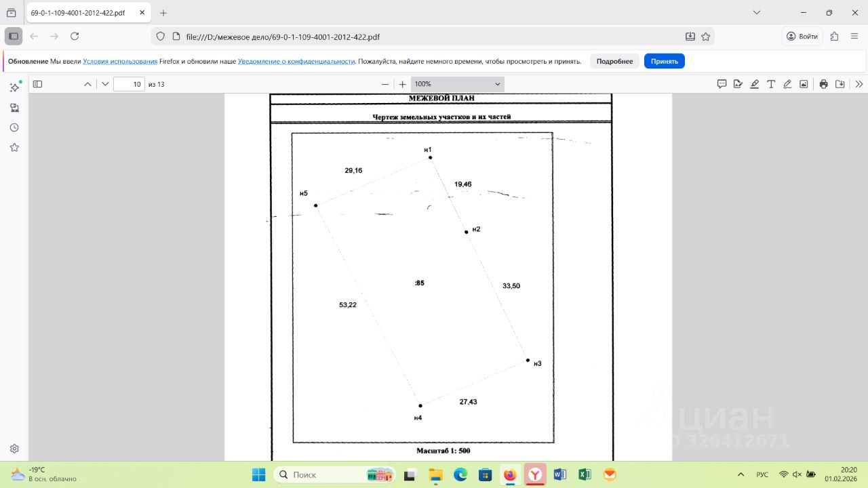Go to next PDF page arrow
Image resolution: width=868 pixels, height=488 pixels.
(x=105, y=84)
